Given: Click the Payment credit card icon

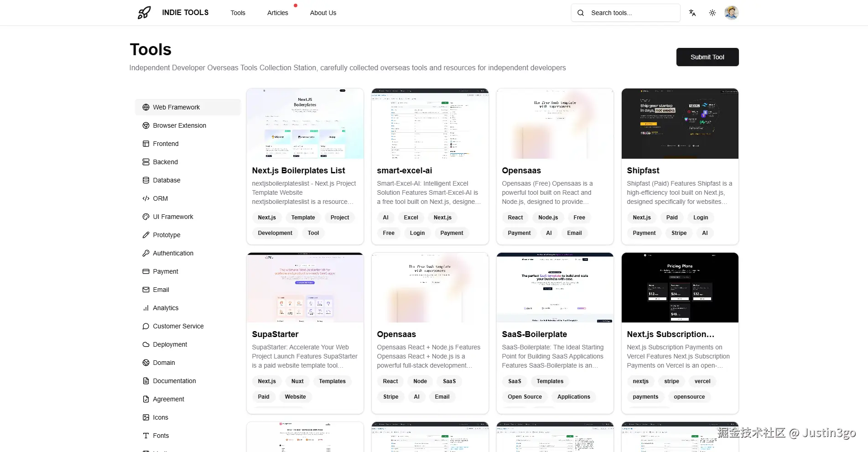Looking at the screenshot, I should pos(146,271).
